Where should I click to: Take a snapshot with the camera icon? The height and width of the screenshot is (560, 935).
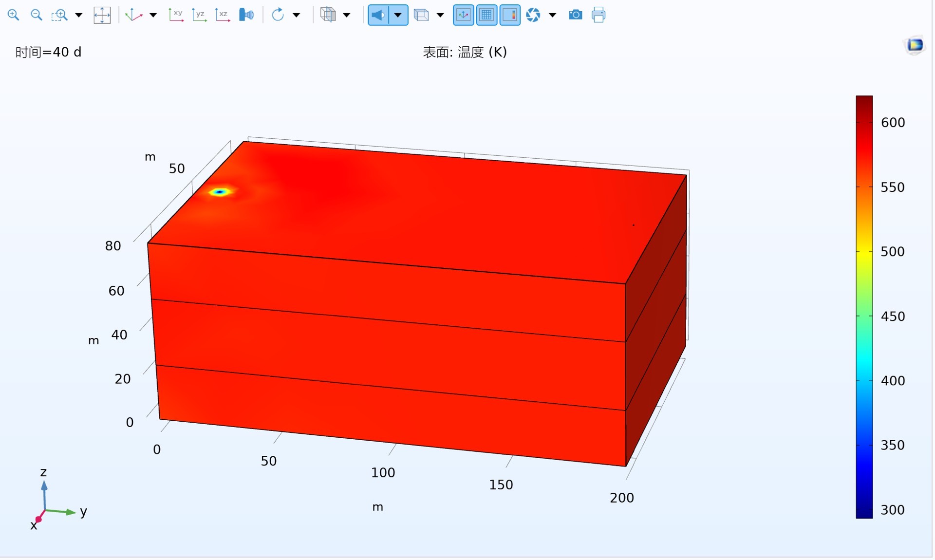pyautogui.click(x=575, y=15)
